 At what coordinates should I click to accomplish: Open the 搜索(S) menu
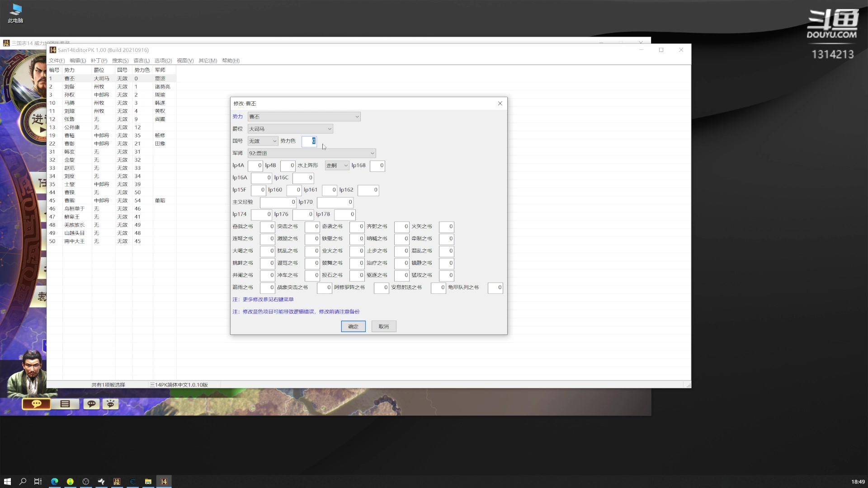120,61
